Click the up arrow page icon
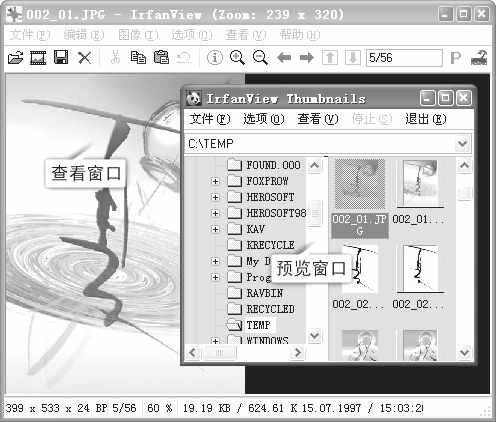 [x=330, y=58]
